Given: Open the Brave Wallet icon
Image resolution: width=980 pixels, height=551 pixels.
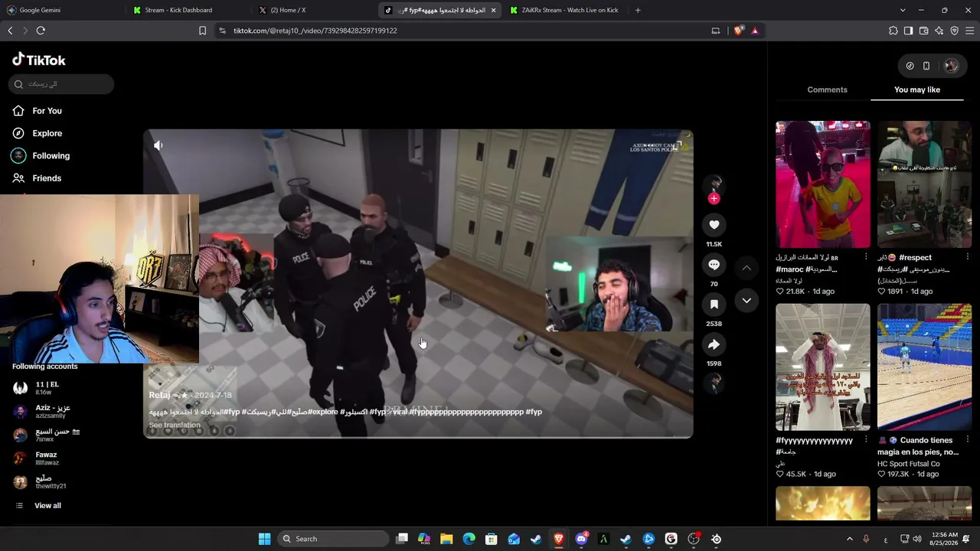Looking at the screenshot, I should 924,31.
